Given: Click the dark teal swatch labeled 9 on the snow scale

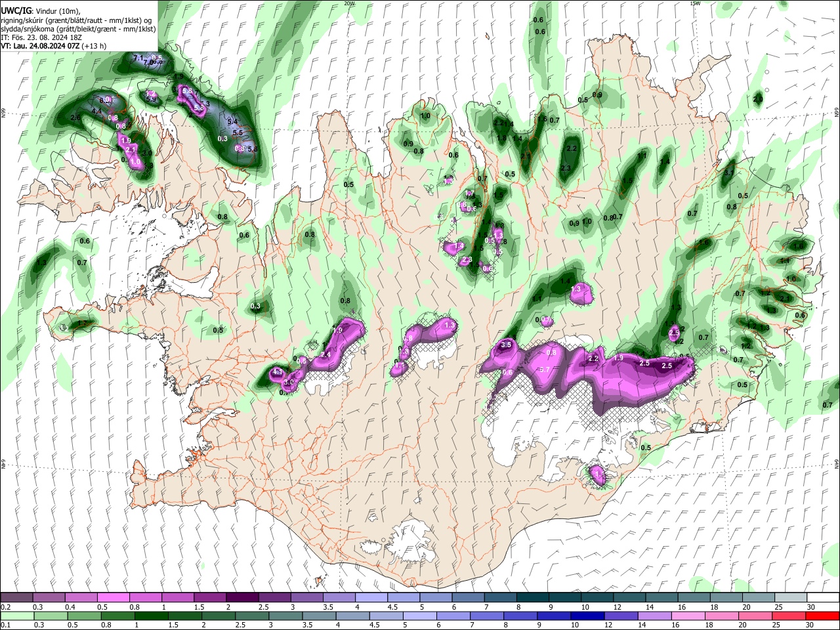Looking at the screenshot, I should click(565, 598).
